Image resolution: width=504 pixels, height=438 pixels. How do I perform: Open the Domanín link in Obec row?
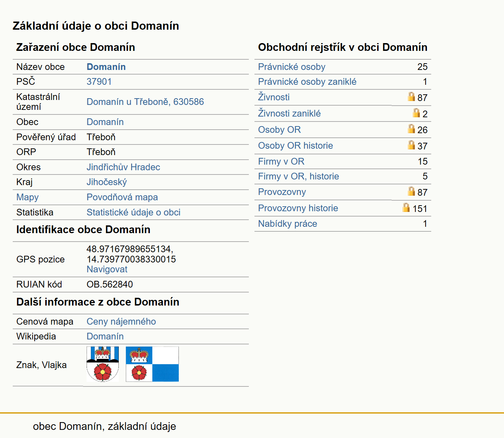point(105,122)
